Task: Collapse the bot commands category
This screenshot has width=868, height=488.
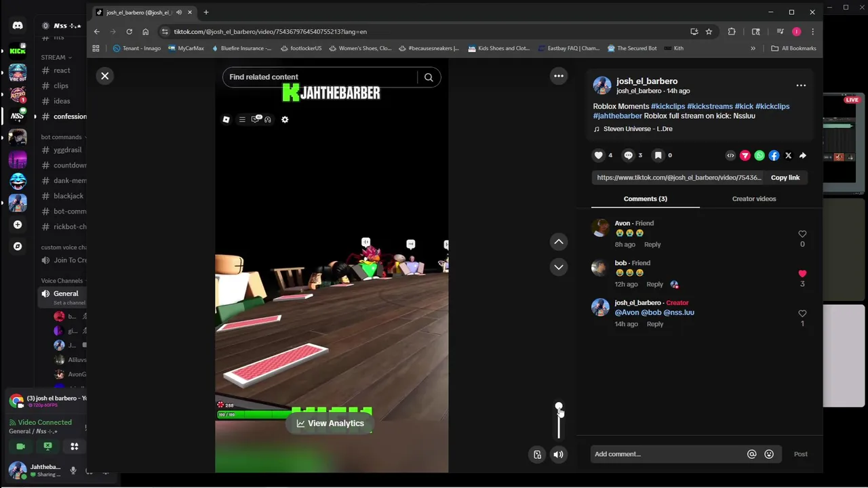Action: coord(64,137)
